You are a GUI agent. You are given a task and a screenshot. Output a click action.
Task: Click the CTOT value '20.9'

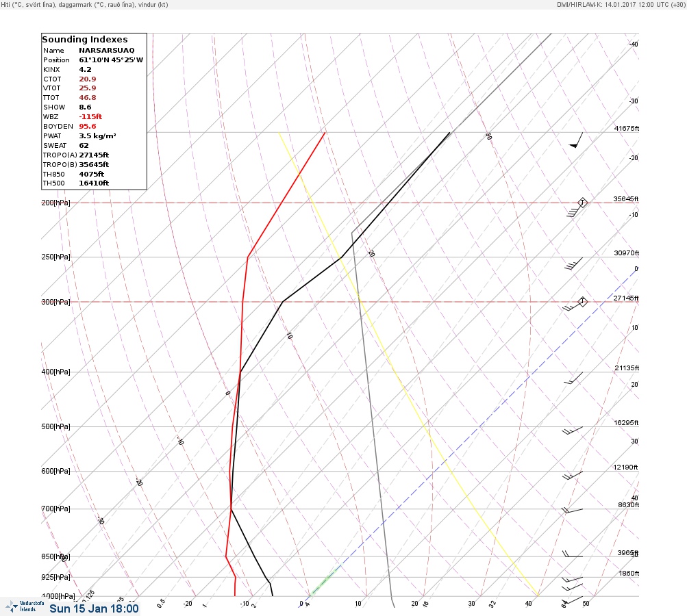(x=87, y=79)
